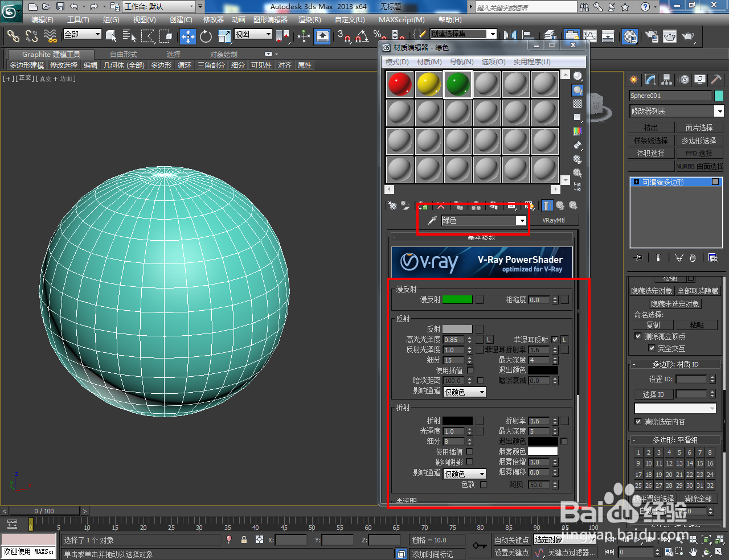The width and height of the screenshot is (729, 560).
Task: Click the 自动关键点 button
Action: [x=511, y=540]
